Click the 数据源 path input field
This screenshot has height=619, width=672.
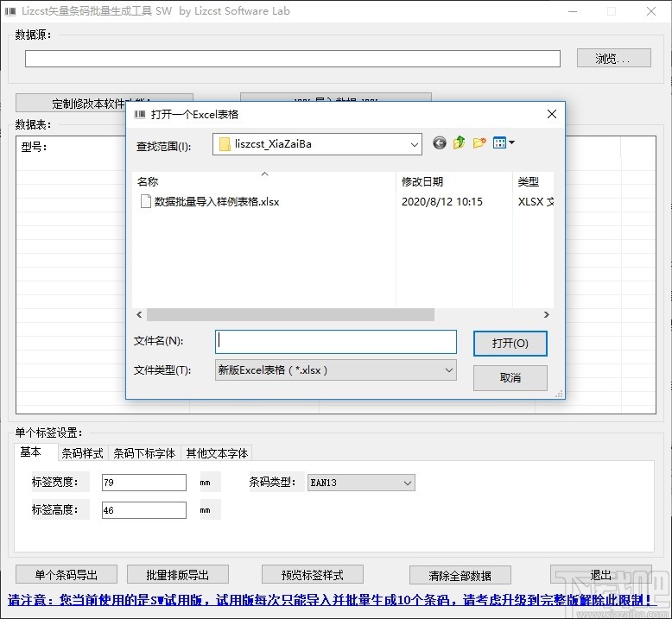pyautogui.click(x=293, y=59)
